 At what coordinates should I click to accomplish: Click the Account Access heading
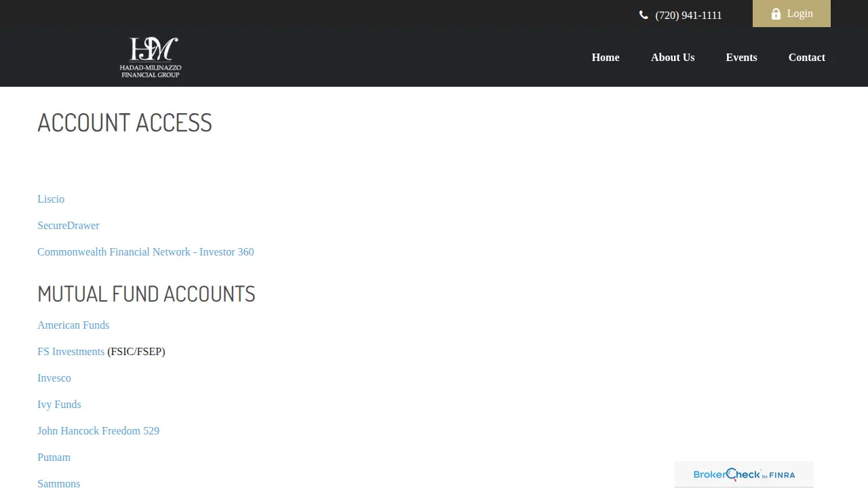coord(125,123)
